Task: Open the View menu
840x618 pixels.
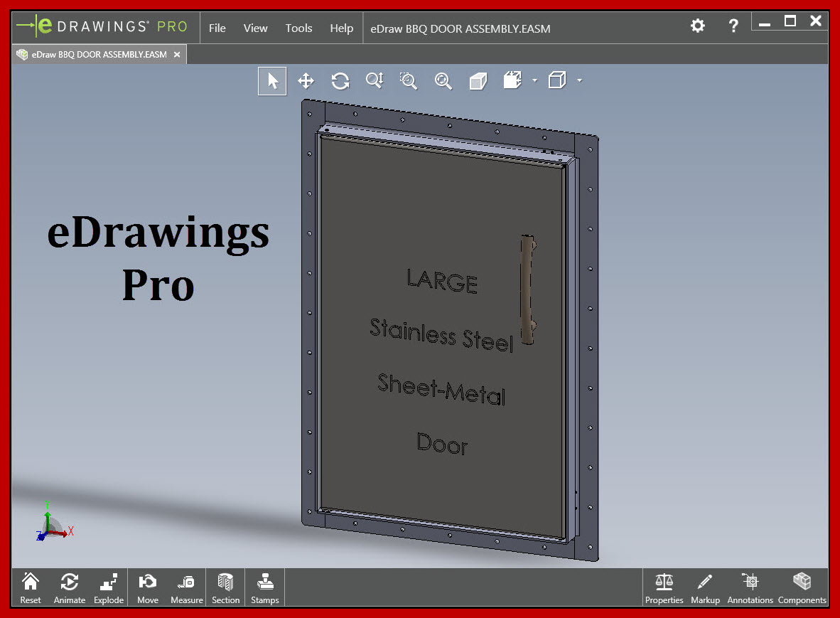Action: click(255, 28)
